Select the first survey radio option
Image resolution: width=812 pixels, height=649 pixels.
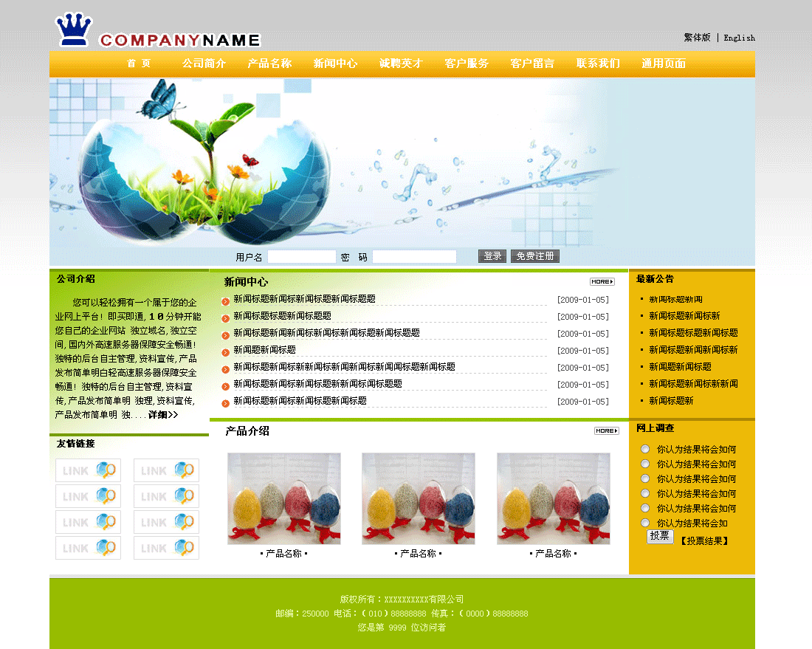coord(645,449)
